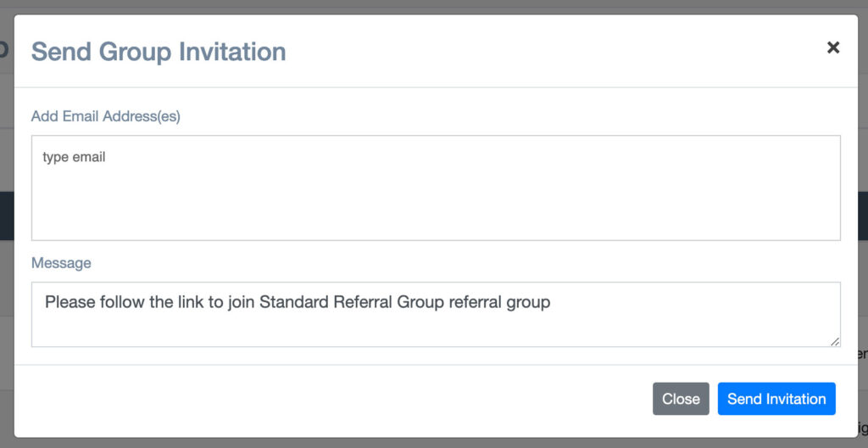868x448 pixels.
Task: Click empty space inside the email address box
Action: coord(436,205)
